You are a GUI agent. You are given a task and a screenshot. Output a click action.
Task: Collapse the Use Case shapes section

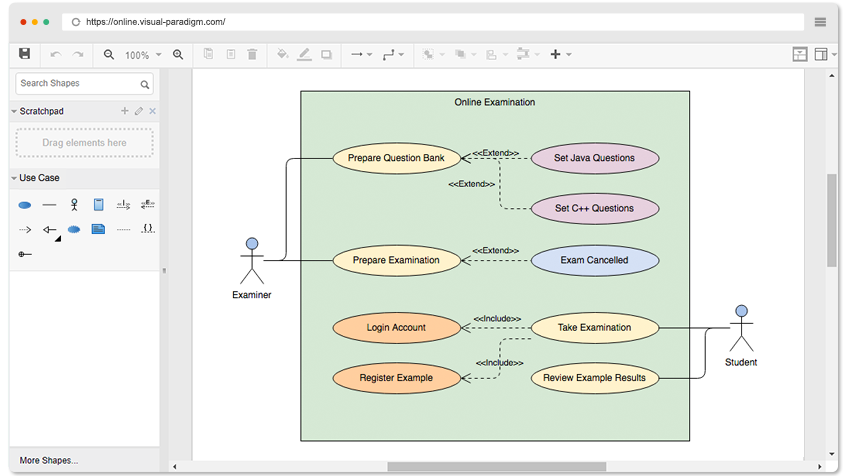click(14, 178)
